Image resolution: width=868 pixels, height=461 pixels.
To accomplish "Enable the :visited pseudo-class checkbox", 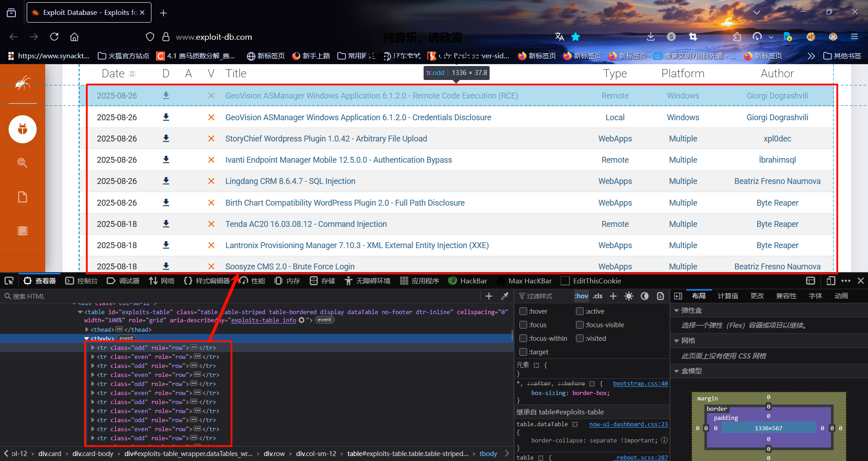I will (580, 338).
